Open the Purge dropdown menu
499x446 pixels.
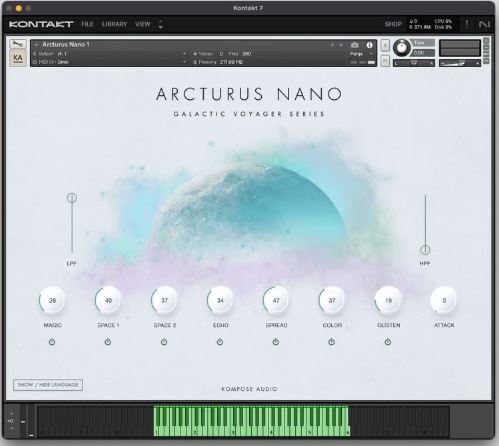point(361,54)
